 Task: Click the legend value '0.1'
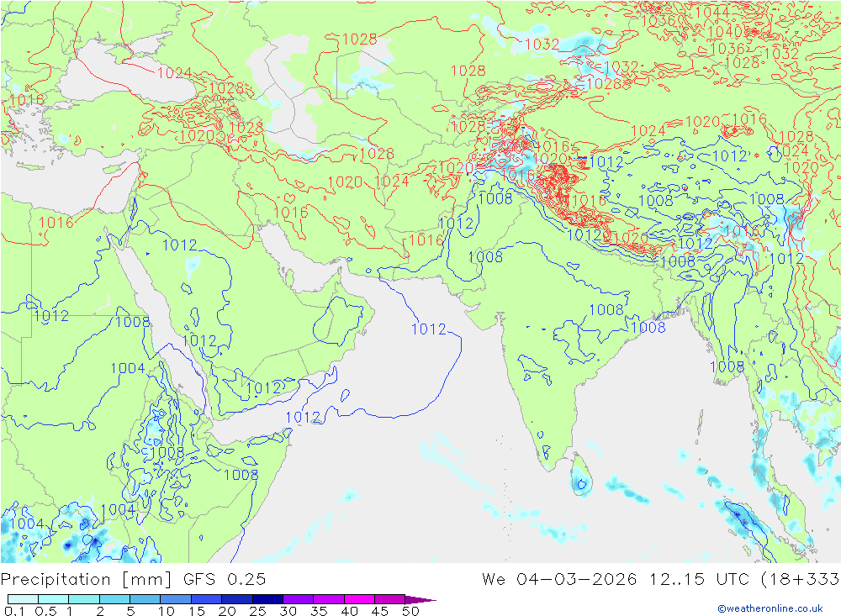14,611
